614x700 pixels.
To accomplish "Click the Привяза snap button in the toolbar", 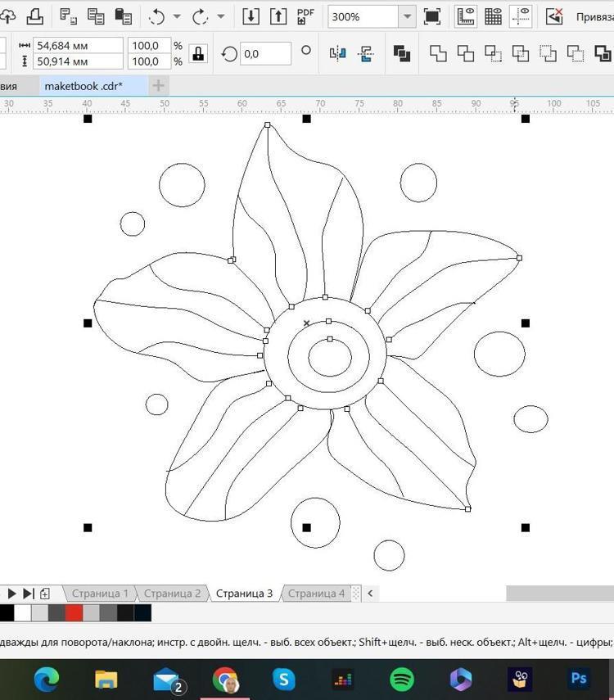I will 594,17.
